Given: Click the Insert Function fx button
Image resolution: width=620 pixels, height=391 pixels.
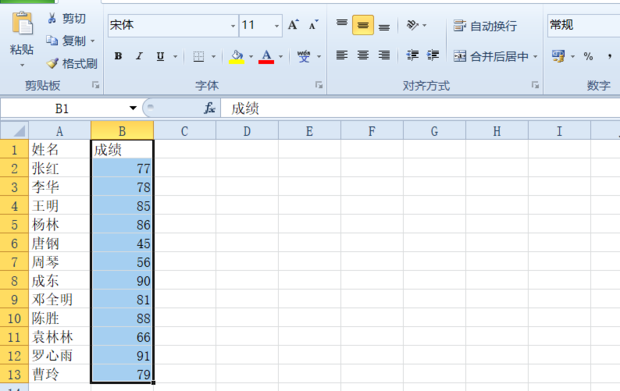Looking at the screenshot, I should (209, 108).
